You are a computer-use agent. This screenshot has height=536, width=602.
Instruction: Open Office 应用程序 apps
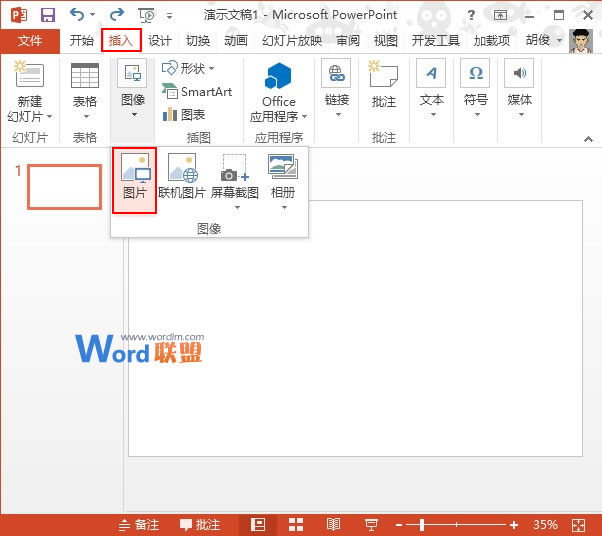pos(279,92)
